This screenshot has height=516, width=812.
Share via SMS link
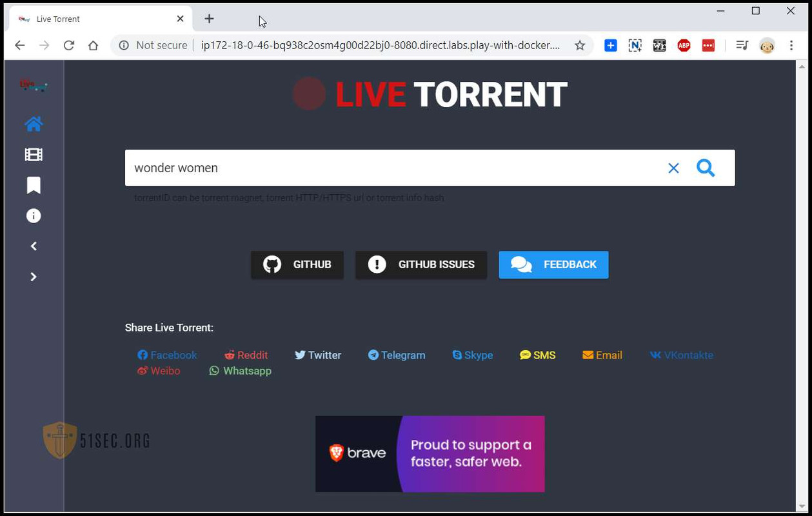coord(537,355)
